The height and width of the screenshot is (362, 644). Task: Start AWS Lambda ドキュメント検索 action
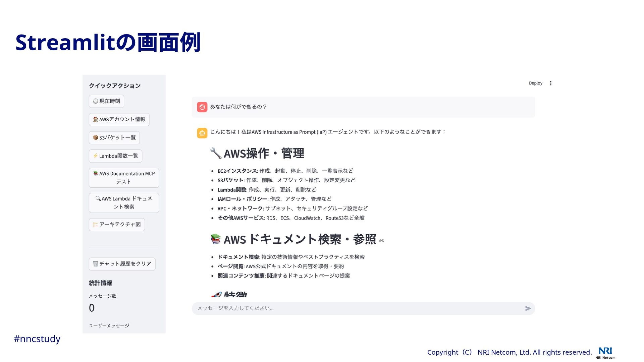(x=124, y=203)
